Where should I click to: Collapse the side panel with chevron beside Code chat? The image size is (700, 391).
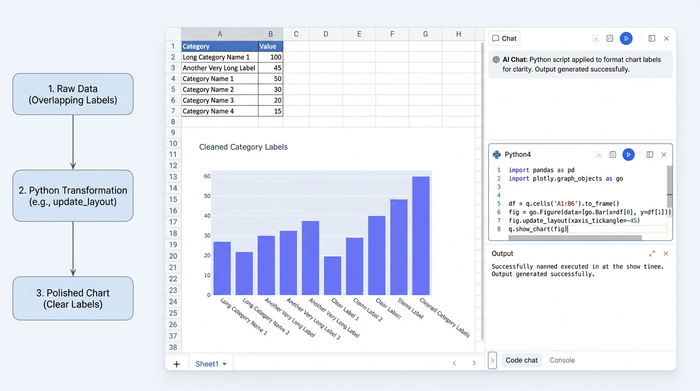[492, 360]
